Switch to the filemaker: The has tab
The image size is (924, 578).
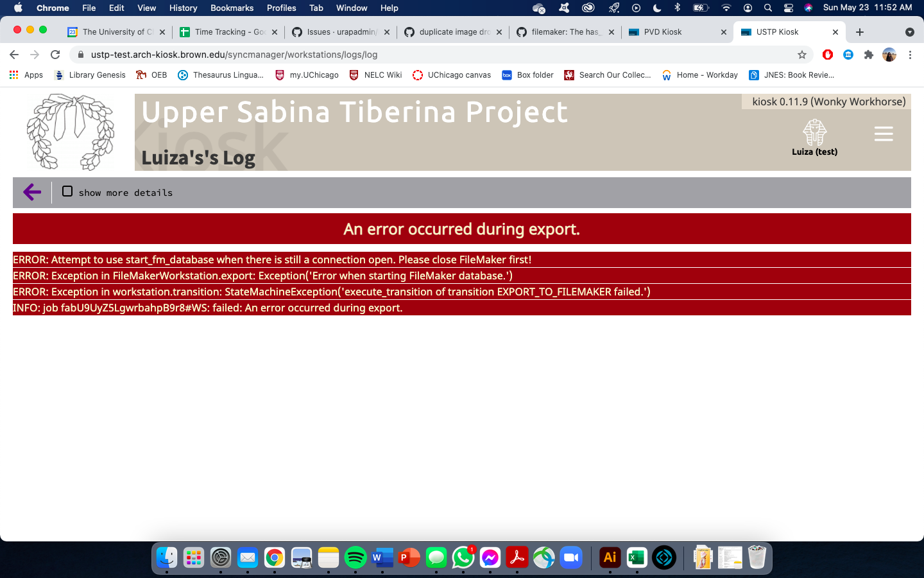566,32
